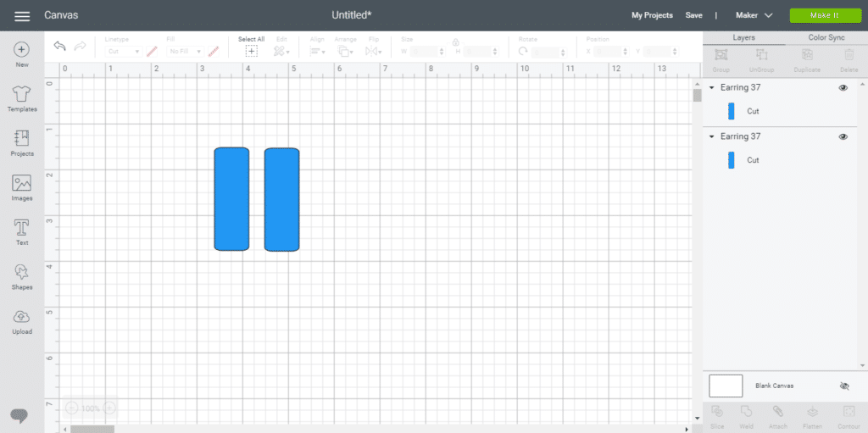This screenshot has height=433, width=868.
Task: Create a New project
Action: tap(22, 53)
